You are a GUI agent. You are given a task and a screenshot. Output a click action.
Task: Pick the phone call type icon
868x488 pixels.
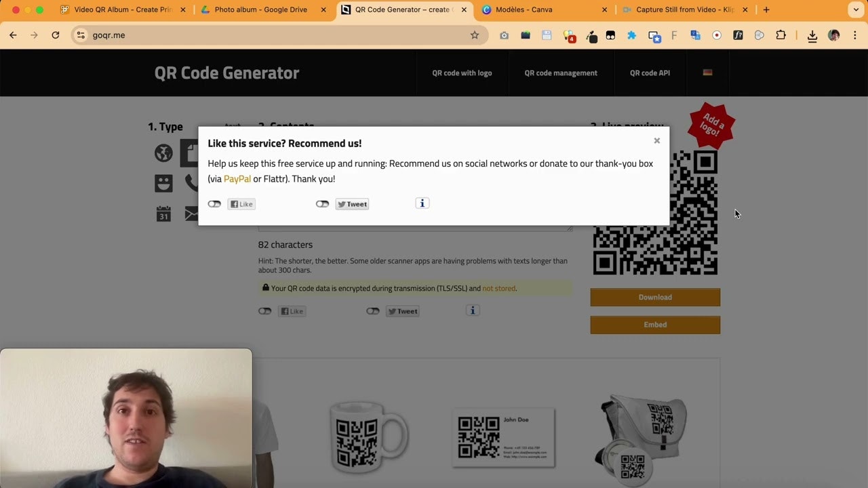193,183
